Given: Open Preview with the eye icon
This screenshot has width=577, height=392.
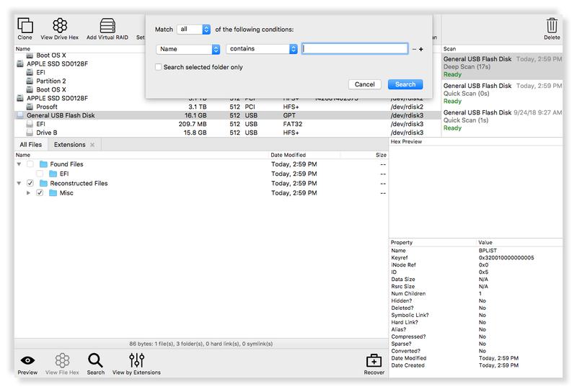Looking at the screenshot, I should [27, 360].
